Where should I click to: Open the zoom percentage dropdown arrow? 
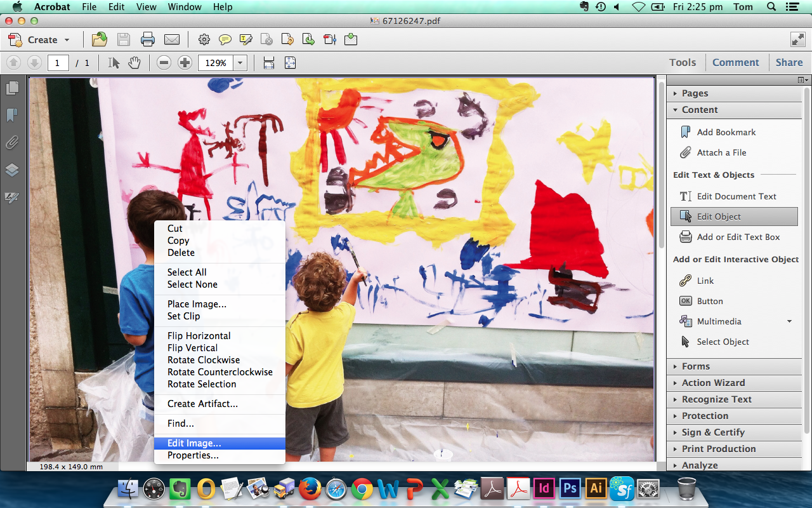click(x=240, y=63)
